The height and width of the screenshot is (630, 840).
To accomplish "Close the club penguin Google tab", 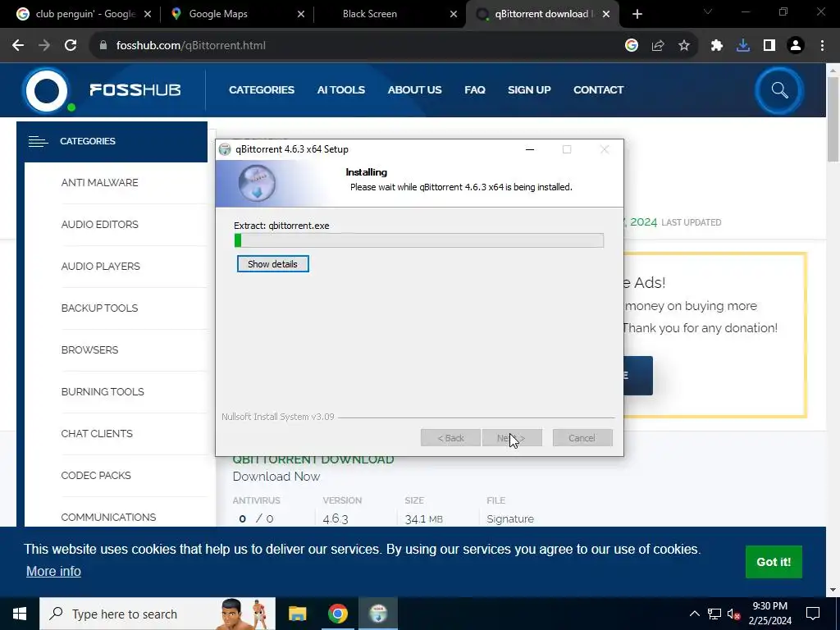I will [148, 15].
